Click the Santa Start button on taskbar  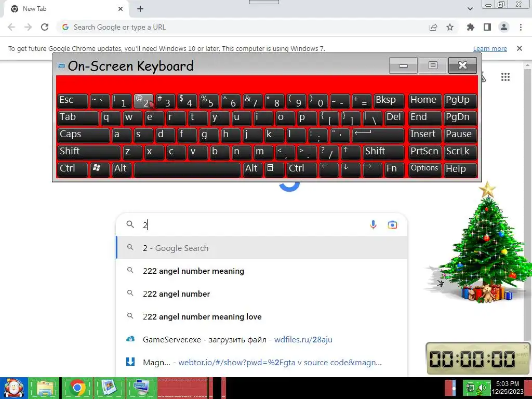pos(14,388)
